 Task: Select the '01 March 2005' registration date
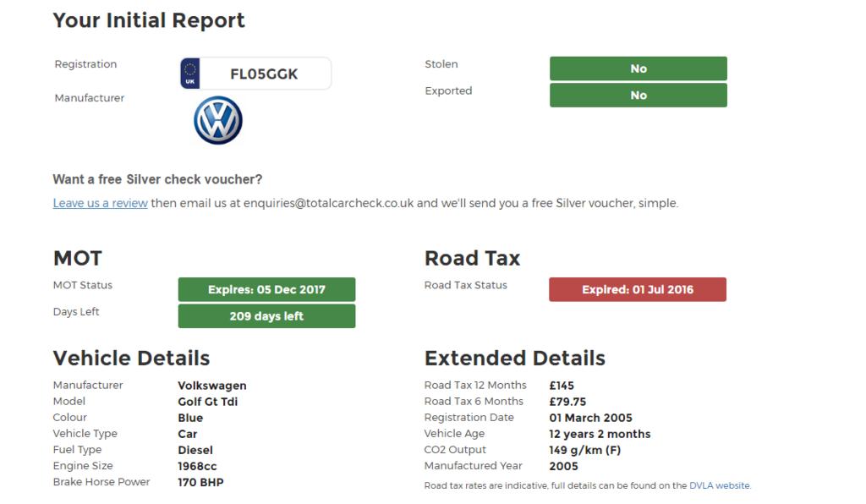[590, 418]
